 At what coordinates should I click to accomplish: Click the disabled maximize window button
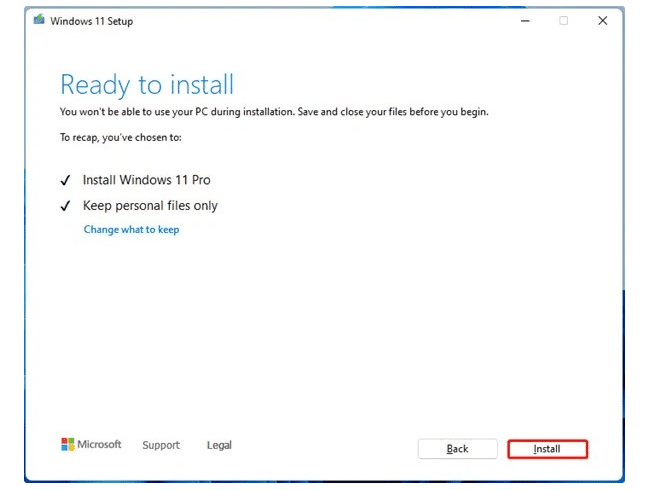564,21
